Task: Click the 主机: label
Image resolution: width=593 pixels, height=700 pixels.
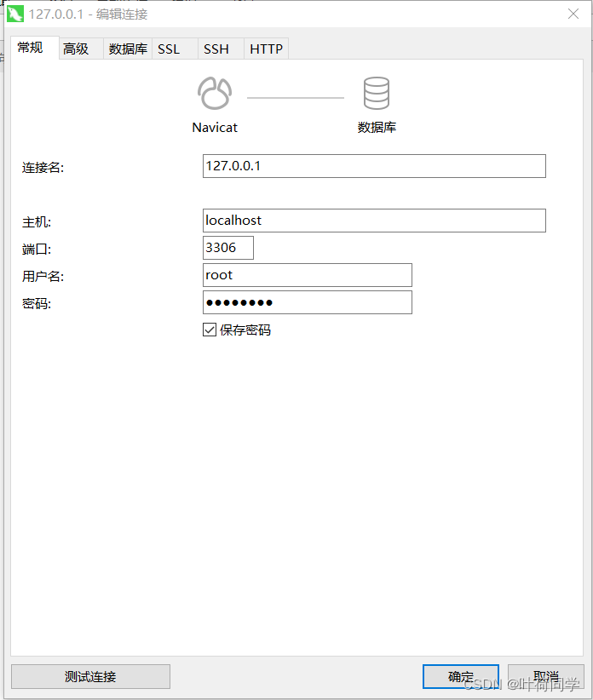Action: point(37,222)
